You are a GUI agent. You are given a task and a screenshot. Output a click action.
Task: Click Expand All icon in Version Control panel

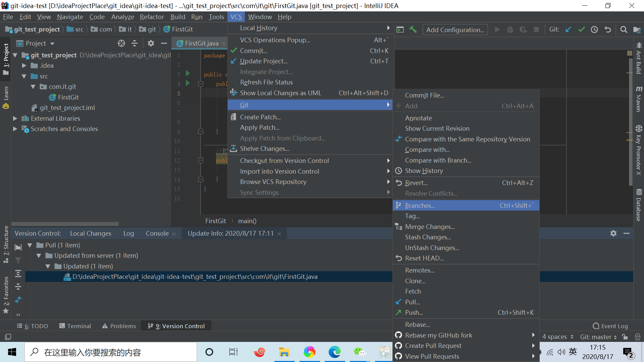[x=18, y=274]
